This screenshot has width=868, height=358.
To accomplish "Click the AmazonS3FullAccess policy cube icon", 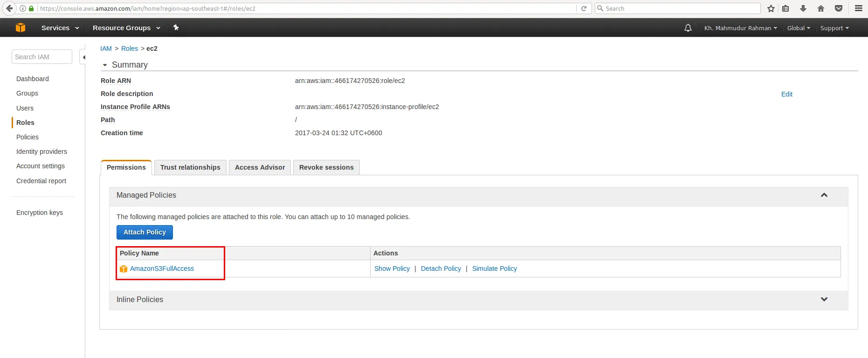I will click(124, 269).
